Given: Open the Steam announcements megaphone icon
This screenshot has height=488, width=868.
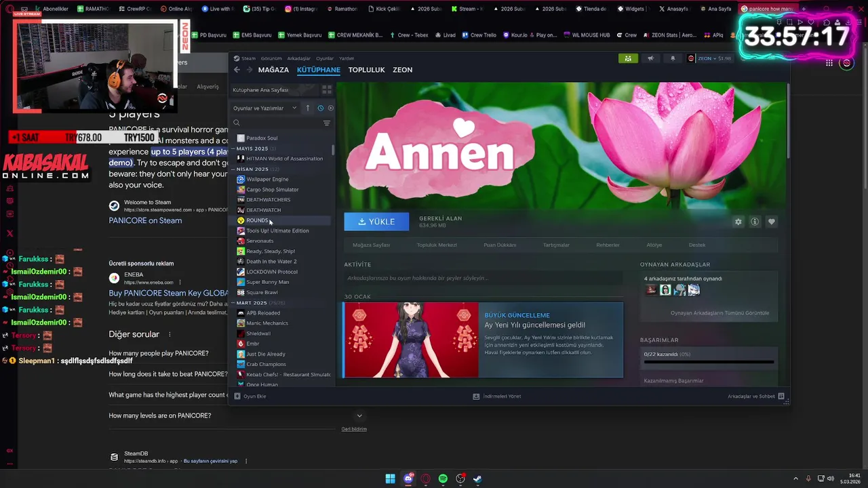Looking at the screenshot, I should click(x=650, y=58).
